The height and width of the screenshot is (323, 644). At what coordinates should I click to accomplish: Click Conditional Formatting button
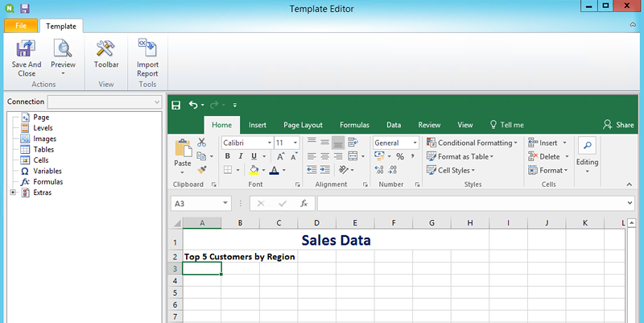pos(472,143)
